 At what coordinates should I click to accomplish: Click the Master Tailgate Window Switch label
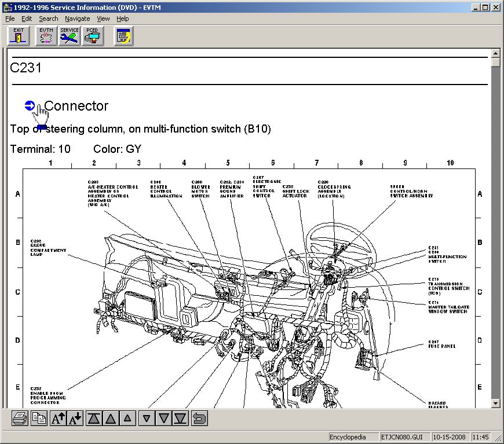[449, 307]
